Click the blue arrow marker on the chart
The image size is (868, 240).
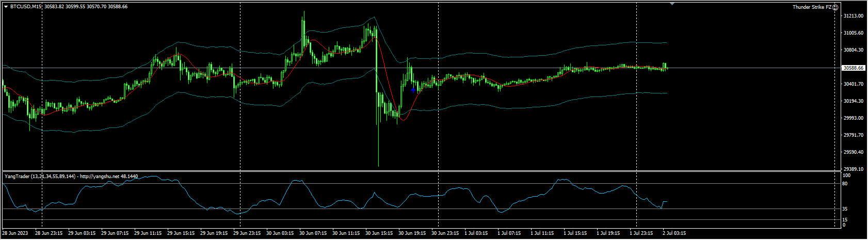413,90
